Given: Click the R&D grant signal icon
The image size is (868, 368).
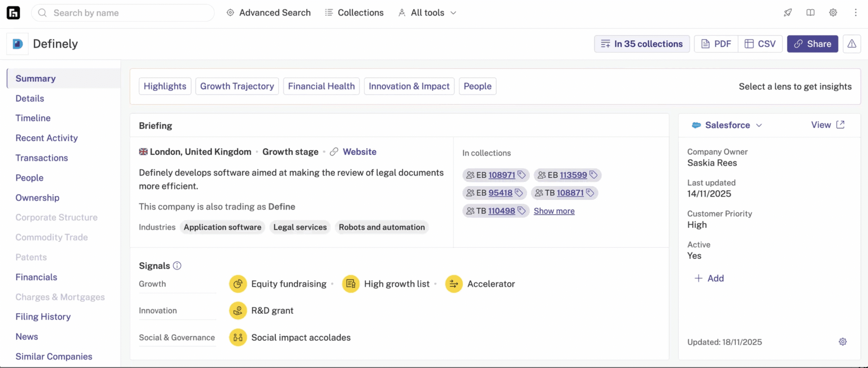Looking at the screenshot, I should coord(238,310).
